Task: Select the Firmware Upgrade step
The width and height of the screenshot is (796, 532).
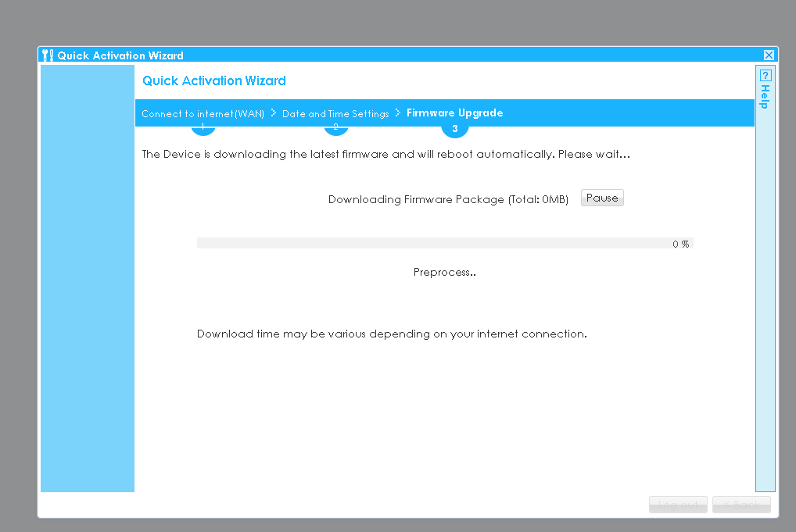Action: 454,113
